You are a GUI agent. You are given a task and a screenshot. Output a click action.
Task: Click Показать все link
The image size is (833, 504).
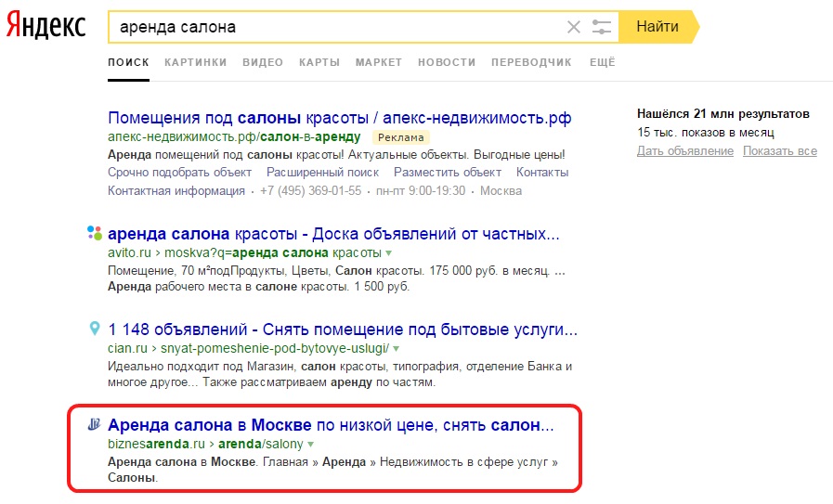(x=780, y=150)
